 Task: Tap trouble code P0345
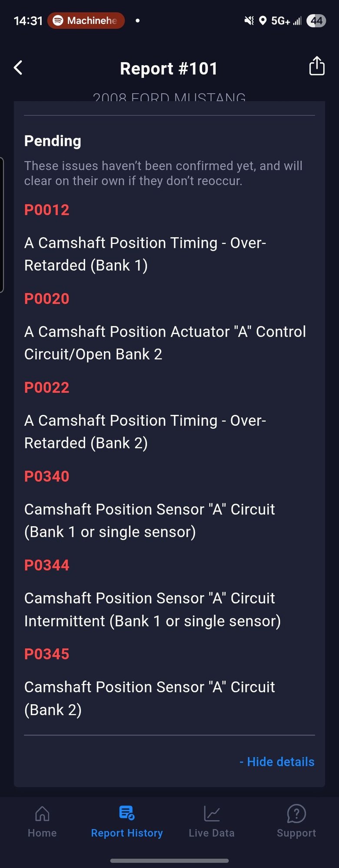tap(47, 654)
